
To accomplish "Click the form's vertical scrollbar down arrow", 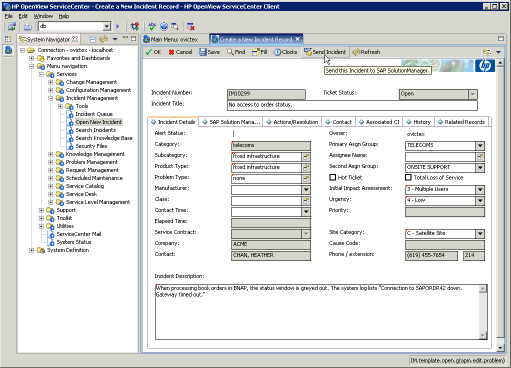I will tap(500, 348).
